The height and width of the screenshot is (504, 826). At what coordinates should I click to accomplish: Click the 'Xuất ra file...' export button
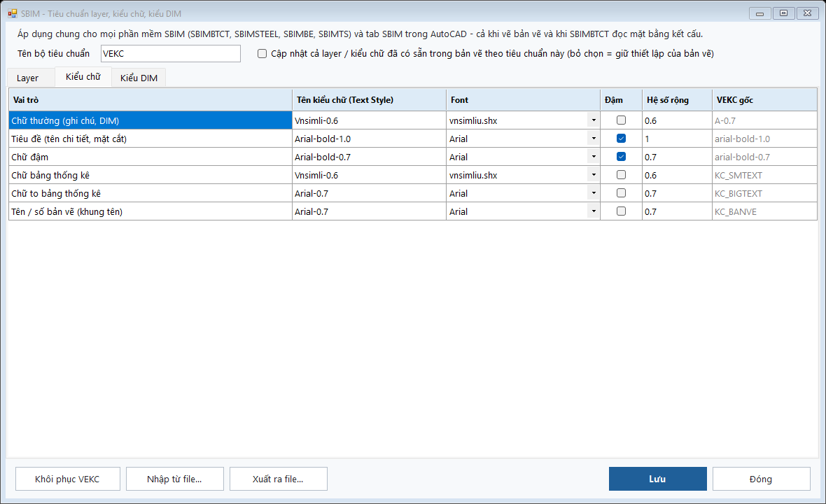click(278, 479)
